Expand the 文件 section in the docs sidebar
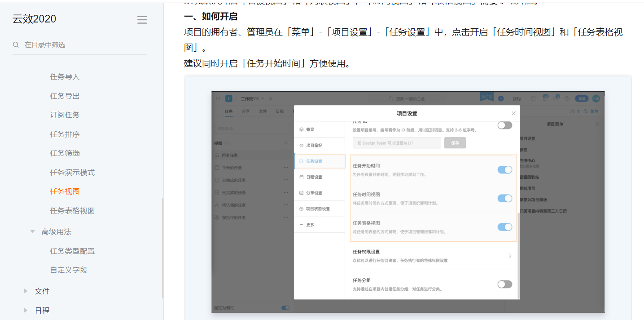The width and height of the screenshot is (644, 320). click(26, 291)
